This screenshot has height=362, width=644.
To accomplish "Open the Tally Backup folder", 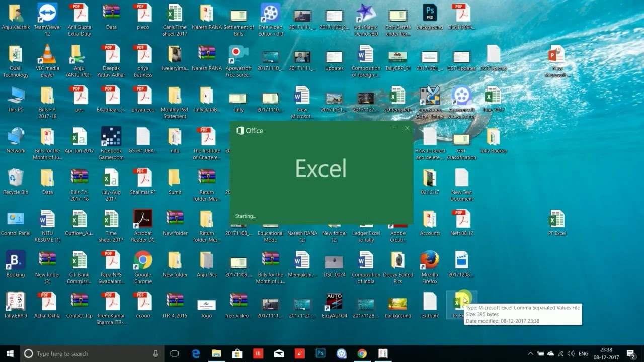I will pos(493,141).
